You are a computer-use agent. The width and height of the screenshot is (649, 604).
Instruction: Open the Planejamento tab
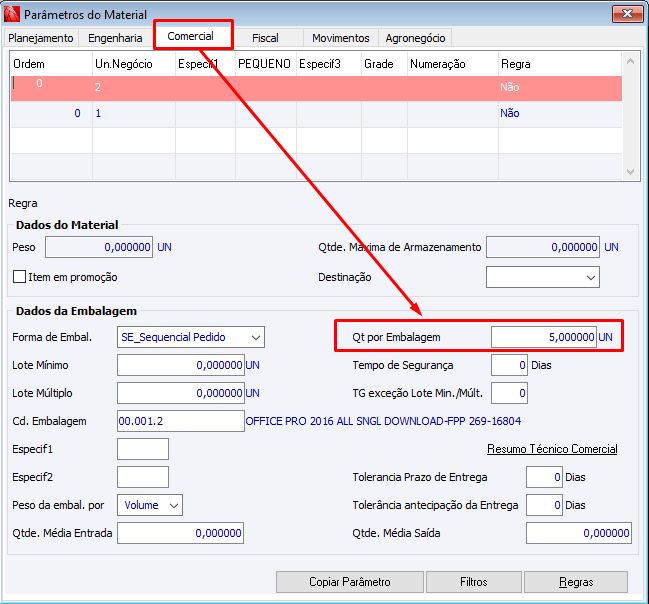point(41,38)
